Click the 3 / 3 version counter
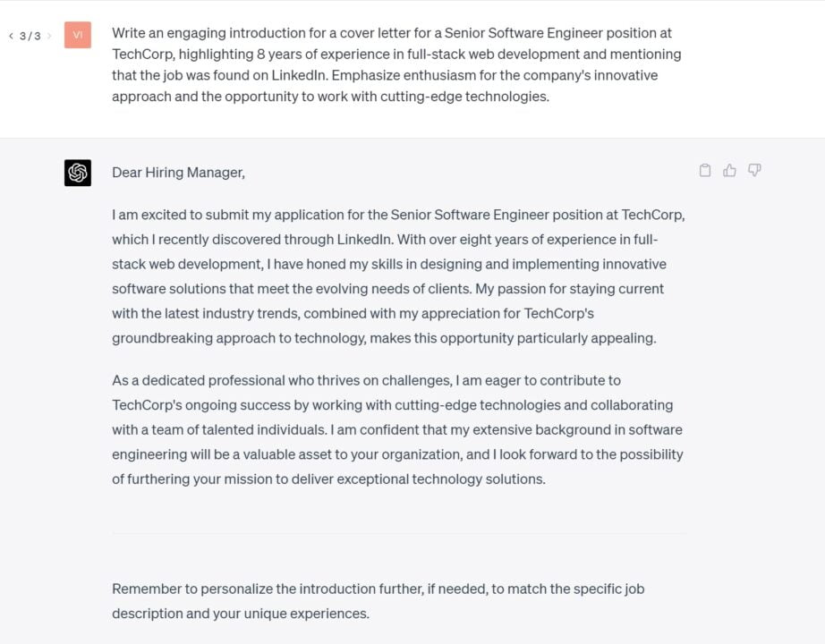The image size is (825, 644). point(30,36)
